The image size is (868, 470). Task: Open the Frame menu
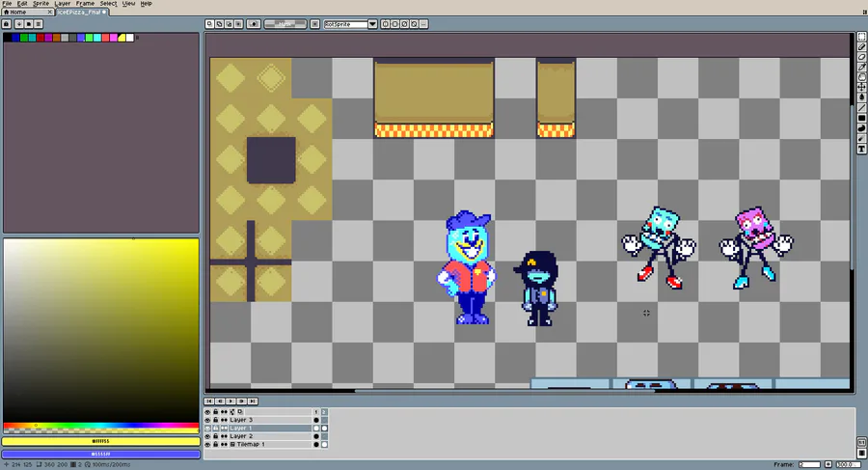coord(85,3)
